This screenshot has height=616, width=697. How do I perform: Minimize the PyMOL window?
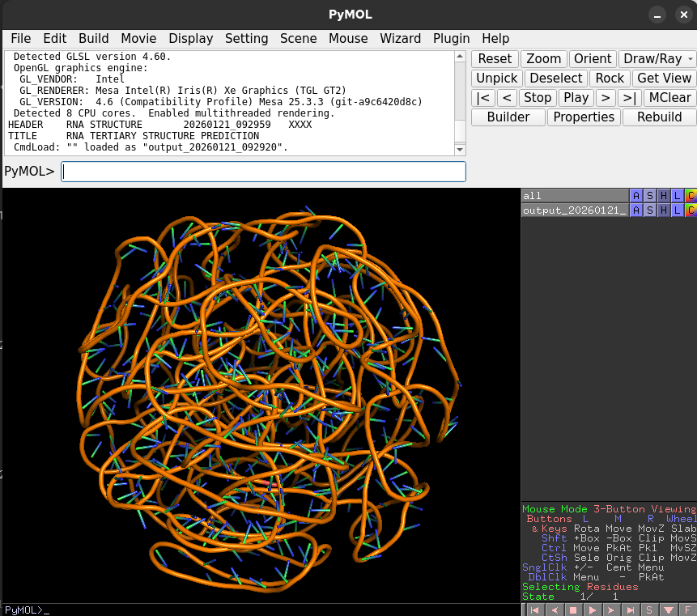tap(657, 15)
